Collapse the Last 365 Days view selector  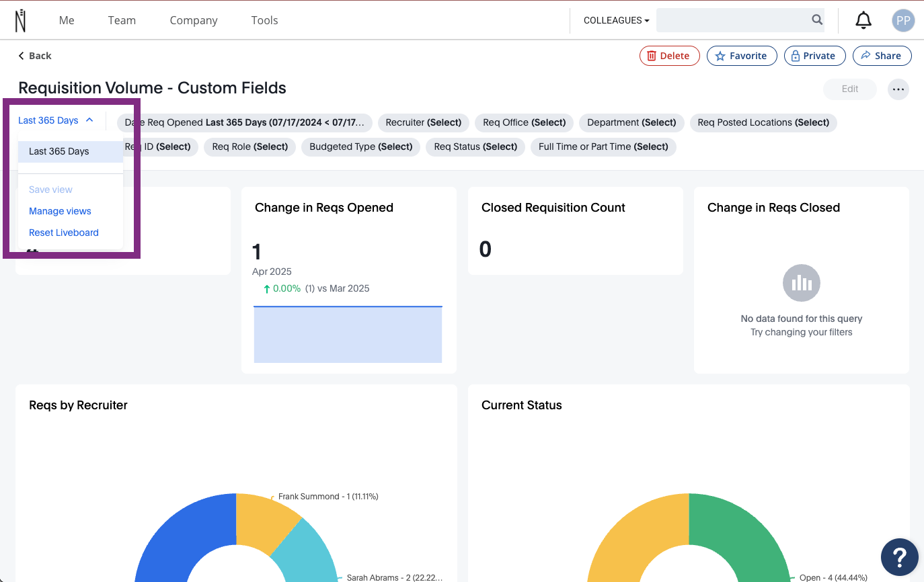56,120
